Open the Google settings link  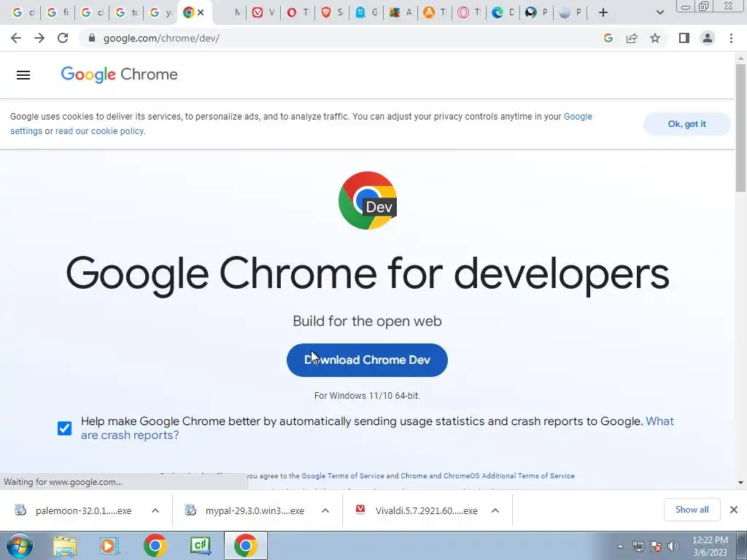(578, 117)
